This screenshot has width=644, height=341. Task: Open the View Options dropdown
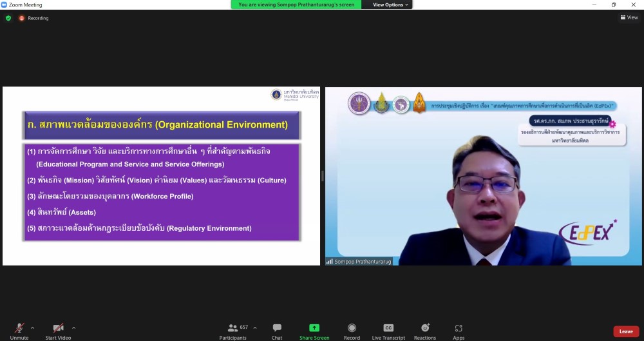click(391, 5)
